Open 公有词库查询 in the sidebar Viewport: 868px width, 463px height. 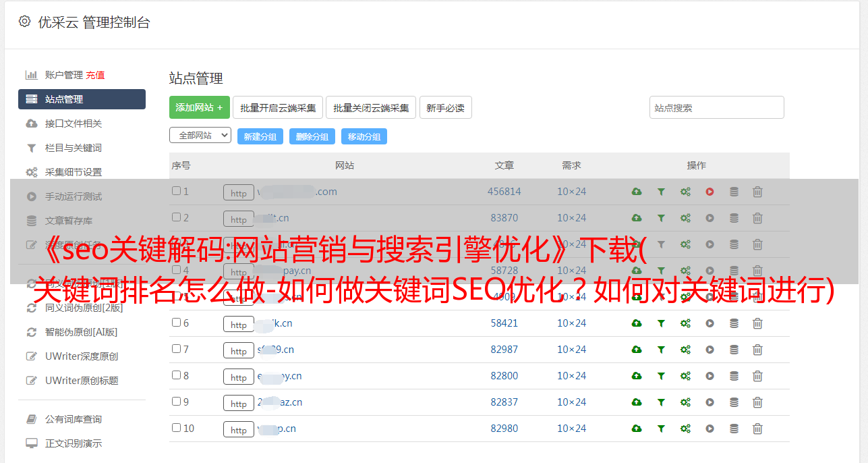pos(74,419)
